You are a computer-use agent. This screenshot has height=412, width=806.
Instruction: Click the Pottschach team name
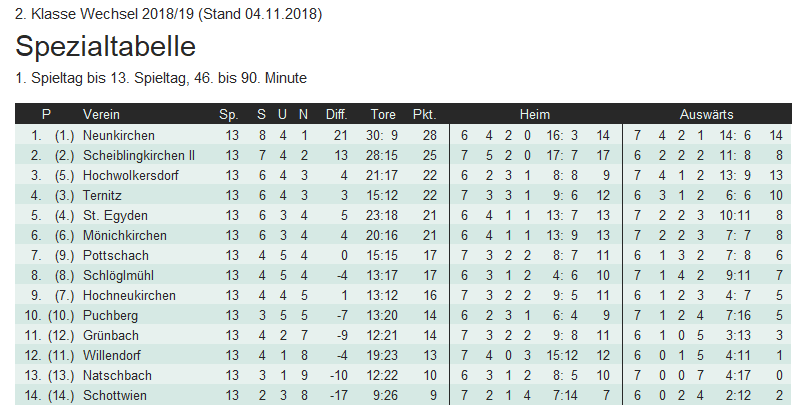click(x=114, y=255)
